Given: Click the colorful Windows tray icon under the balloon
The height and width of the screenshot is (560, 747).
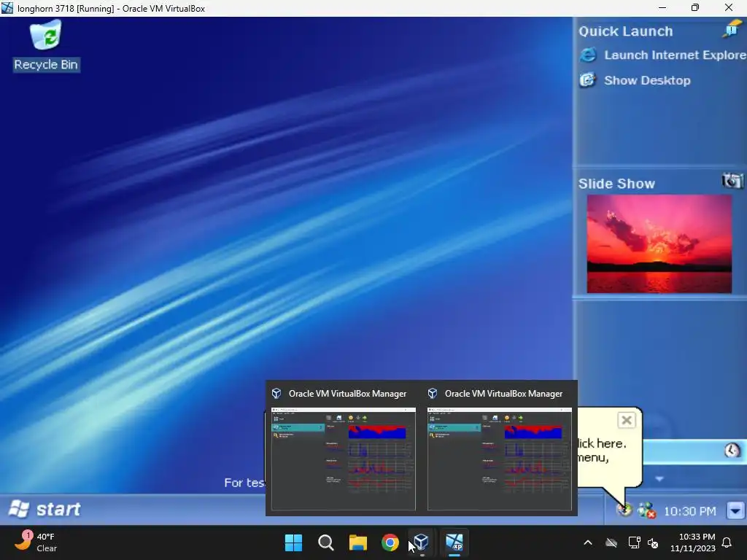Looking at the screenshot, I should tap(625, 510).
